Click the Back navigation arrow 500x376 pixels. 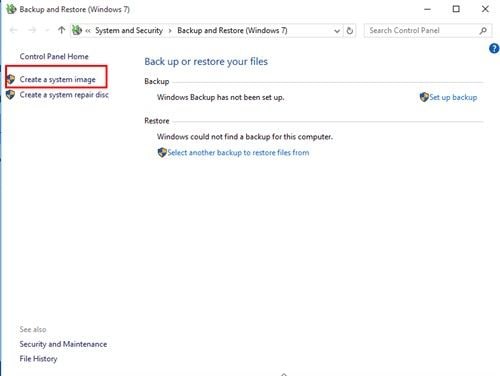14,30
